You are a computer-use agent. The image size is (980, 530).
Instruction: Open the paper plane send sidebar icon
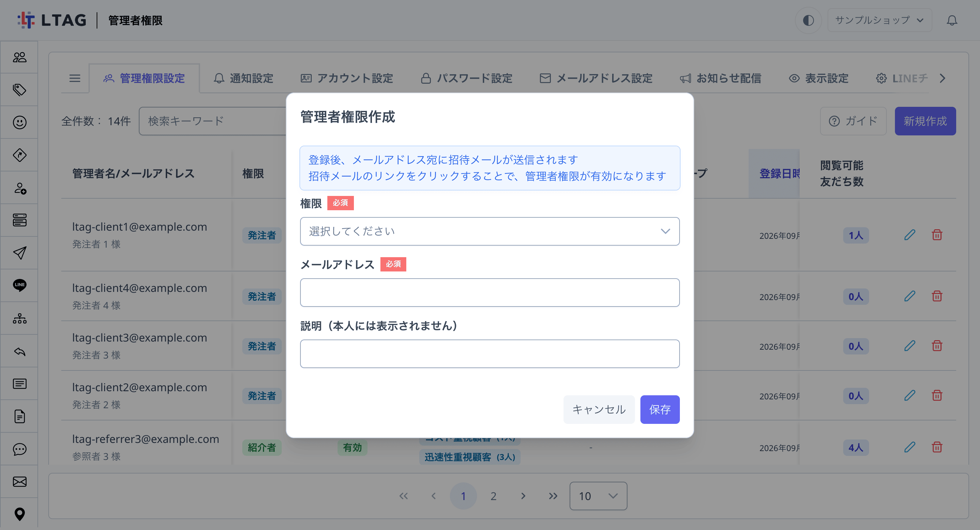click(19, 253)
